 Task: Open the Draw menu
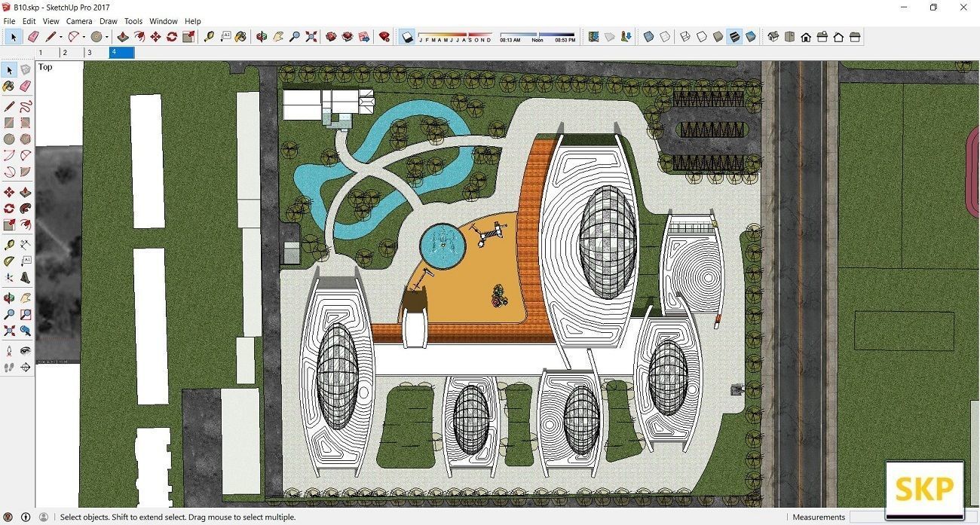coord(109,21)
